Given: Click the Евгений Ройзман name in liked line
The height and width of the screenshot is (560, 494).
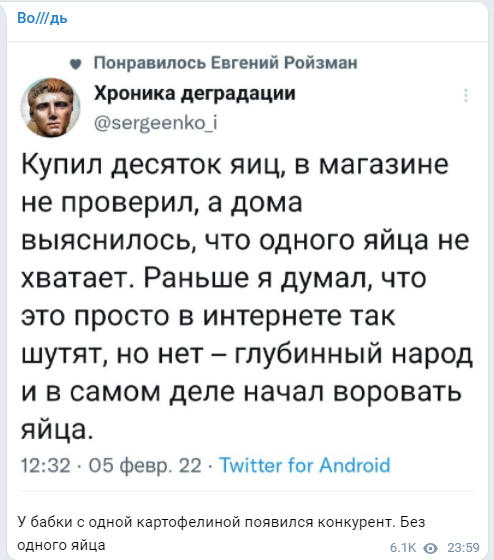Looking at the screenshot, I should 284,63.
